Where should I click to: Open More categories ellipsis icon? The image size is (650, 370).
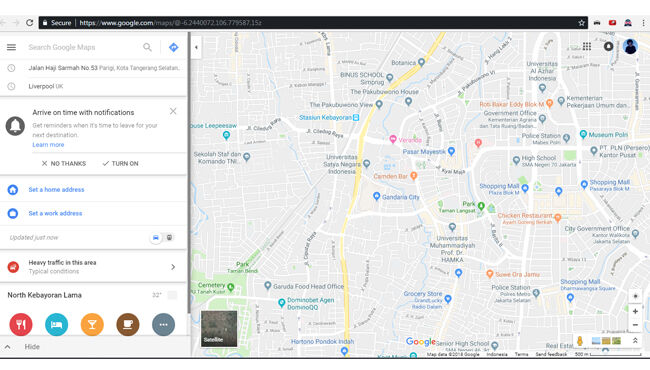163,324
